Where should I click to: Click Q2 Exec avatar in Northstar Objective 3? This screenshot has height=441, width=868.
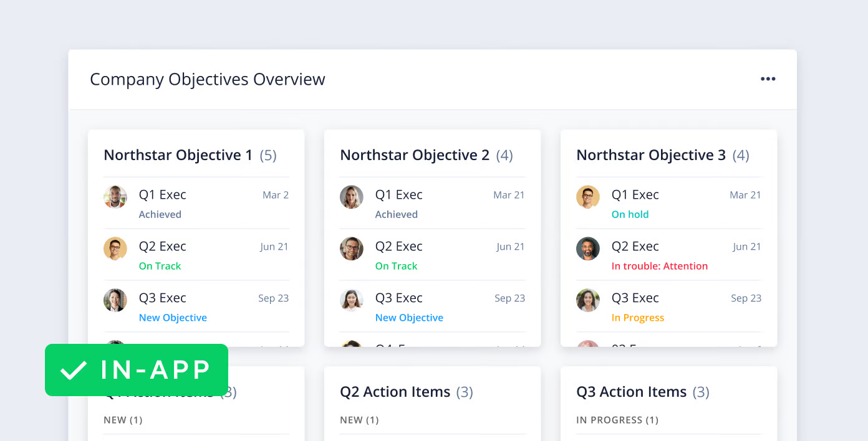click(x=588, y=249)
